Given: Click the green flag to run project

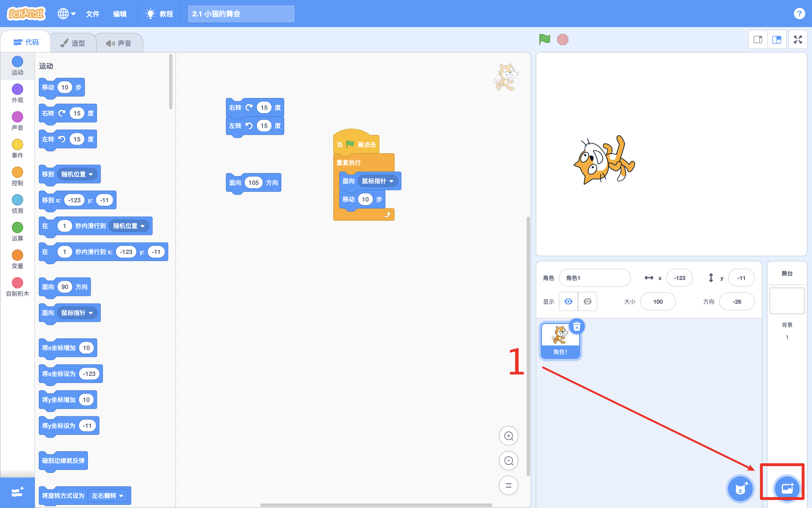Looking at the screenshot, I should pyautogui.click(x=544, y=39).
